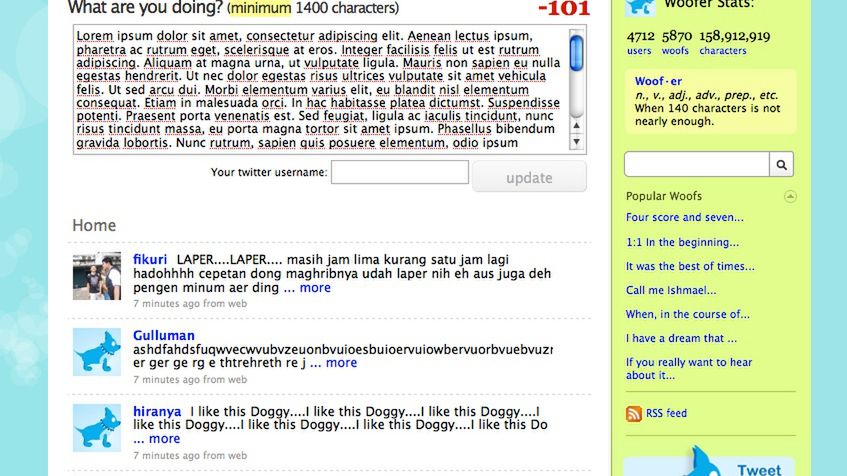The image size is (847, 476).
Task: Open '1:1 In the beginning...' woof
Action: pos(682,243)
